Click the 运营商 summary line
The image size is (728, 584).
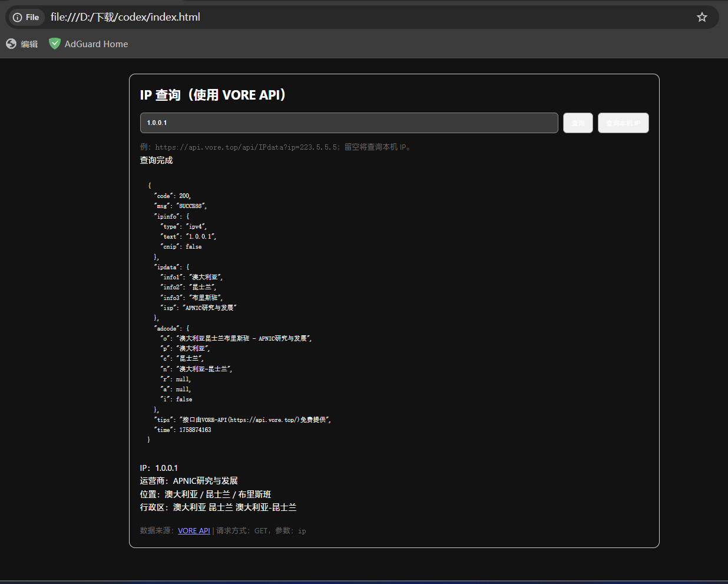pyautogui.click(x=189, y=481)
